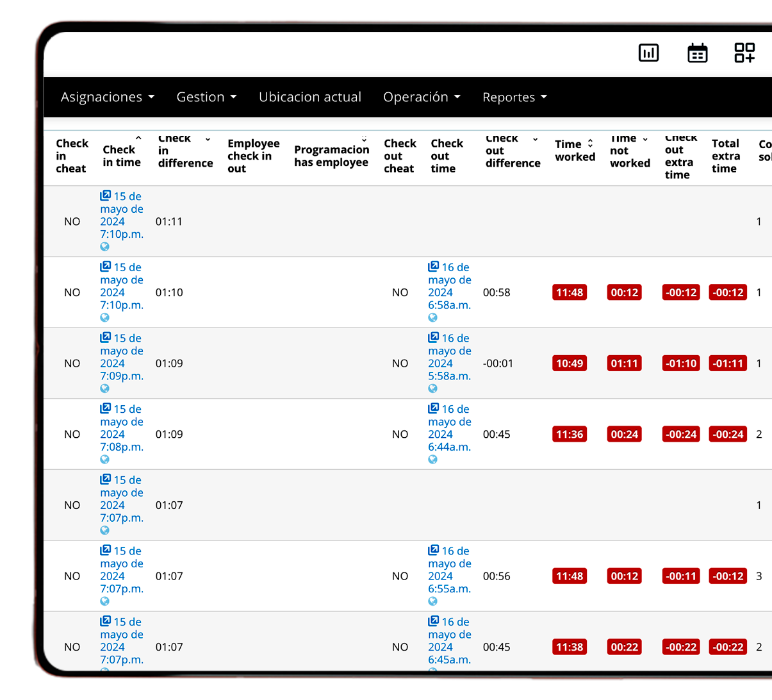The height and width of the screenshot is (700, 772).
Task: Open the calendar icon in header
Action: (697, 53)
